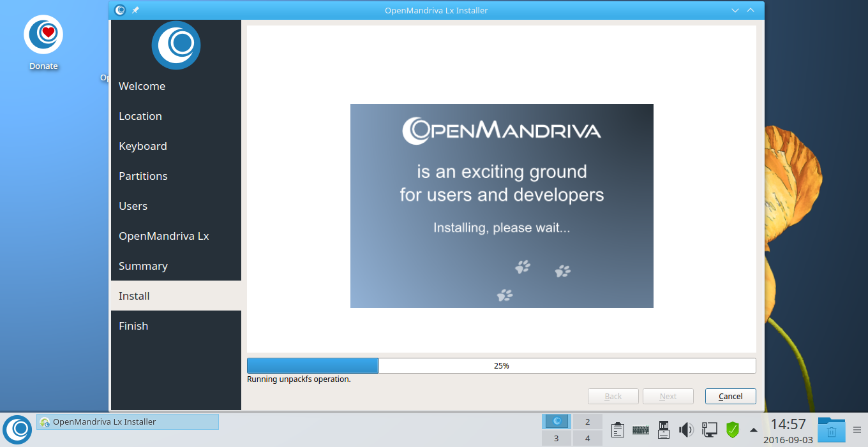Image resolution: width=868 pixels, height=447 pixels.
Task: Select the Finish step in sidebar
Action: (176, 326)
